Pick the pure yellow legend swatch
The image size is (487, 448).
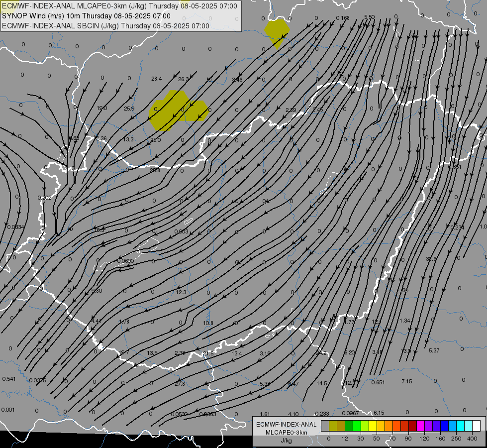click(x=373, y=426)
